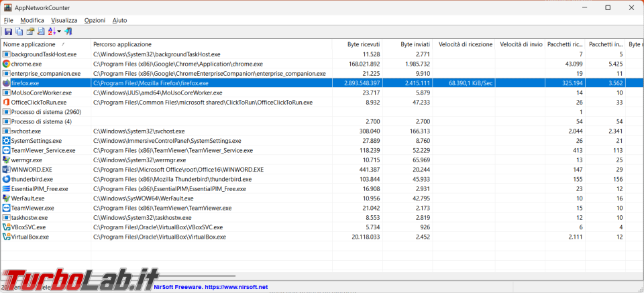Click the OfficeClickToRun.exe Office icon
644x293 pixels.
(6, 102)
